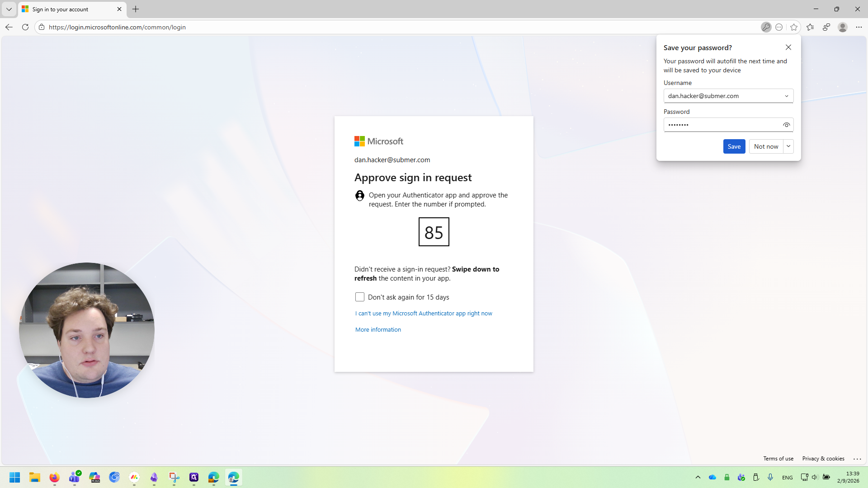Open the Edge work profile taskbar icon
Screen dimensions: 868x488
214,477
